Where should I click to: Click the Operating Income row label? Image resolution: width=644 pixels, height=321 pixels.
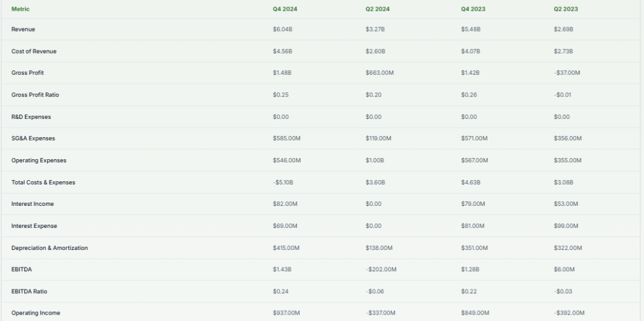(x=36, y=313)
